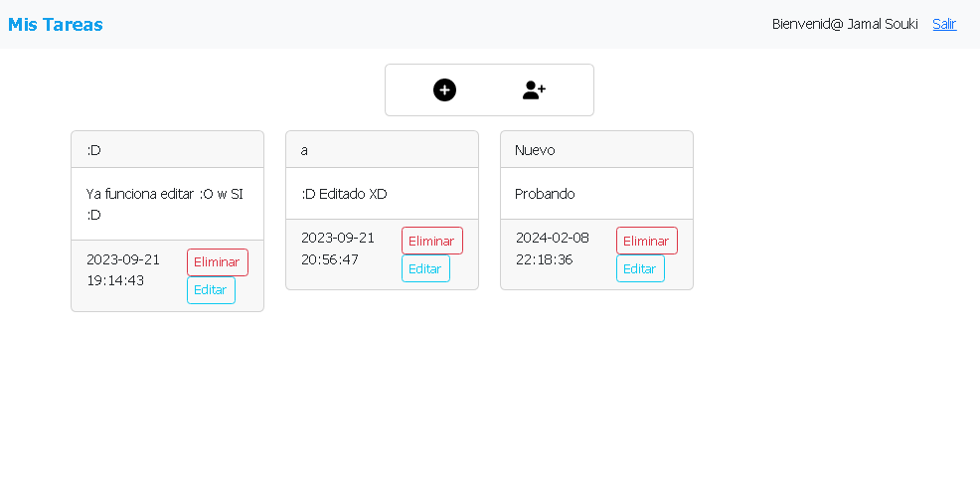
Task: Select the 'a' card title header
Action: point(382,149)
